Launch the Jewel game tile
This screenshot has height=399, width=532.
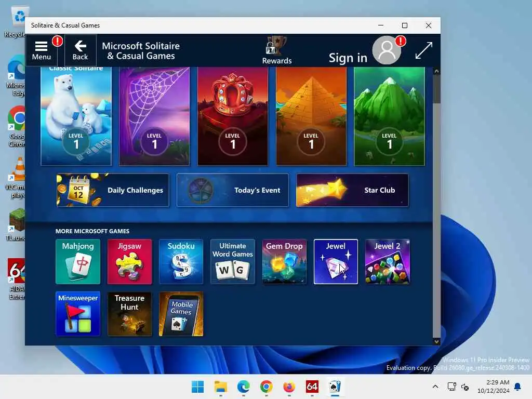pyautogui.click(x=336, y=262)
